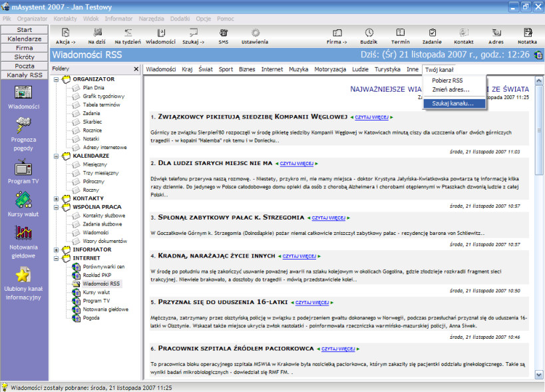
Task: Select Tabela terminów in the tree
Action: coord(102,105)
